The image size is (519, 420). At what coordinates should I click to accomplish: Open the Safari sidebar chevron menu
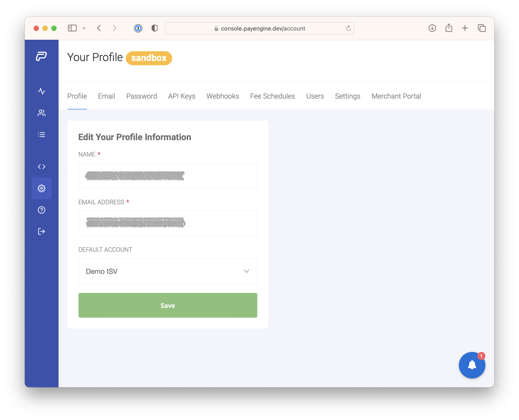pyautogui.click(x=84, y=28)
